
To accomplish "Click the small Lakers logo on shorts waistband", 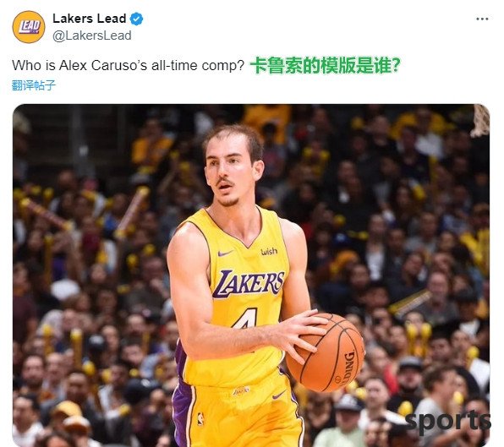I will click(241, 390).
